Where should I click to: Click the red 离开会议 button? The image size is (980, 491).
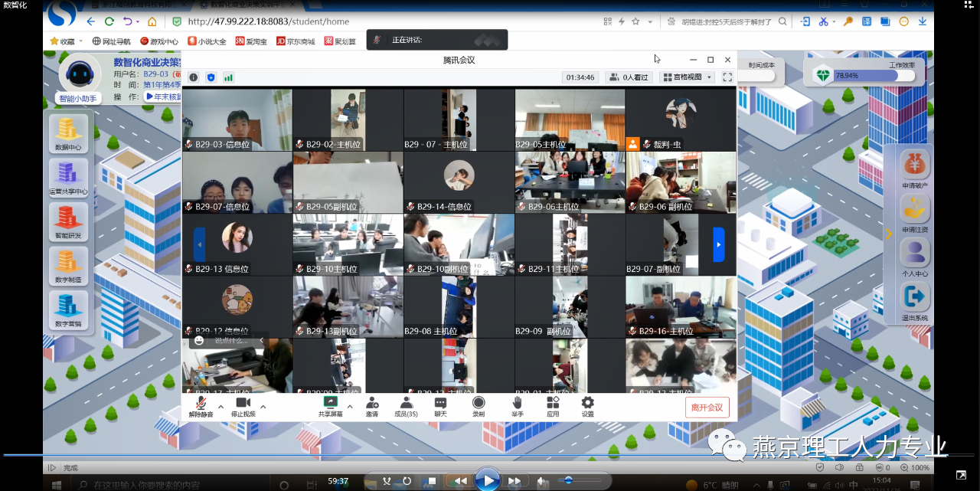tap(707, 408)
